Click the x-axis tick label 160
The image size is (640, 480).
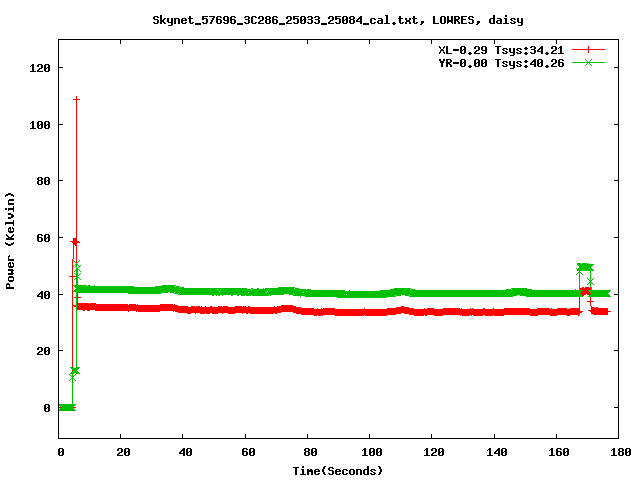coord(558,452)
